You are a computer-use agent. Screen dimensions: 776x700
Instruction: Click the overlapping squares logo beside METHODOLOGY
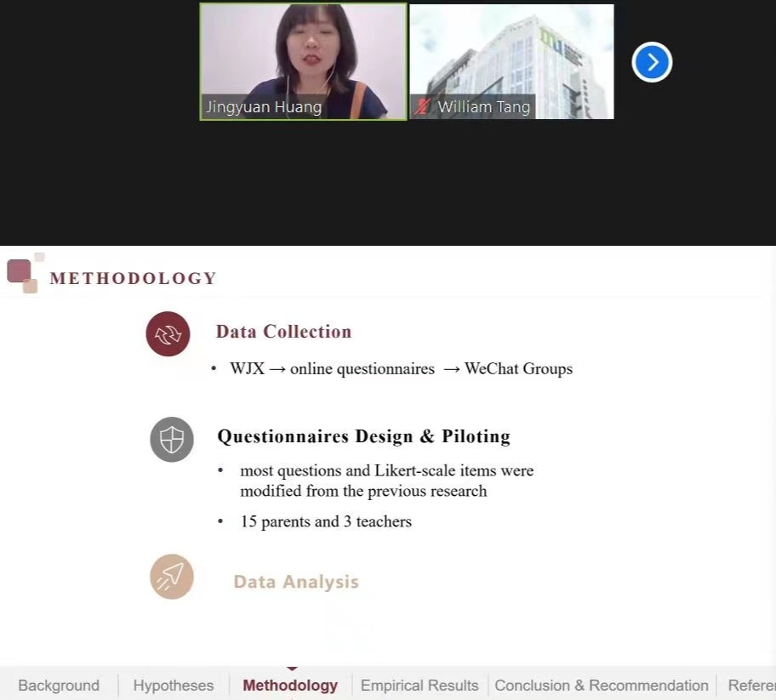tap(22, 273)
